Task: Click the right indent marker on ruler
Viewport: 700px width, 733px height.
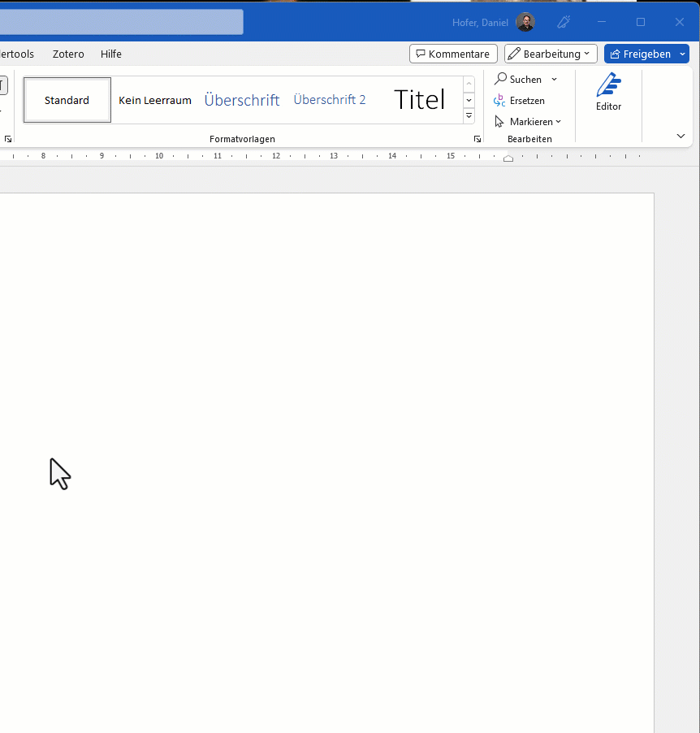Action: [508, 158]
